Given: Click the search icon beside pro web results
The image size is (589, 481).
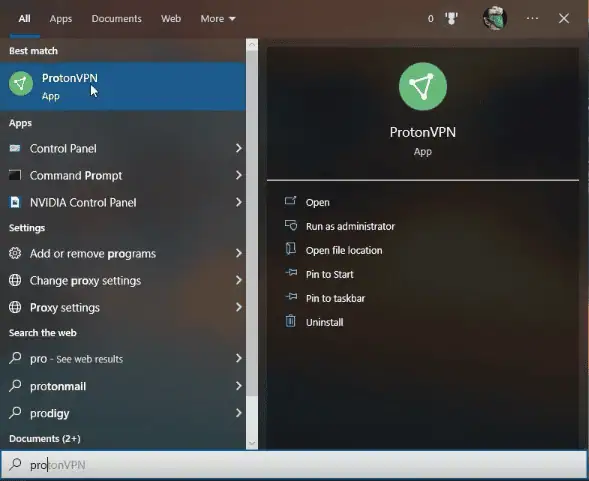Looking at the screenshot, I should 15,358.
